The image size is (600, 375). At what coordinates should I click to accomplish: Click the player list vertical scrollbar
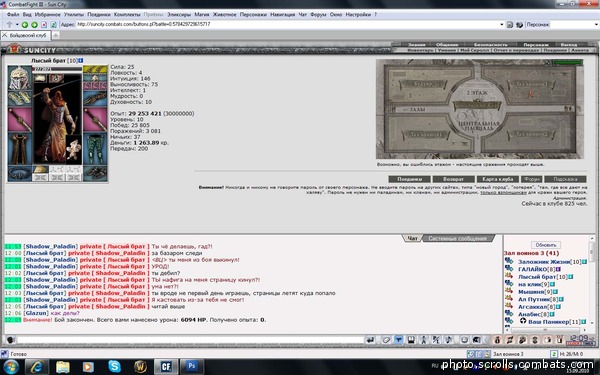592,281
